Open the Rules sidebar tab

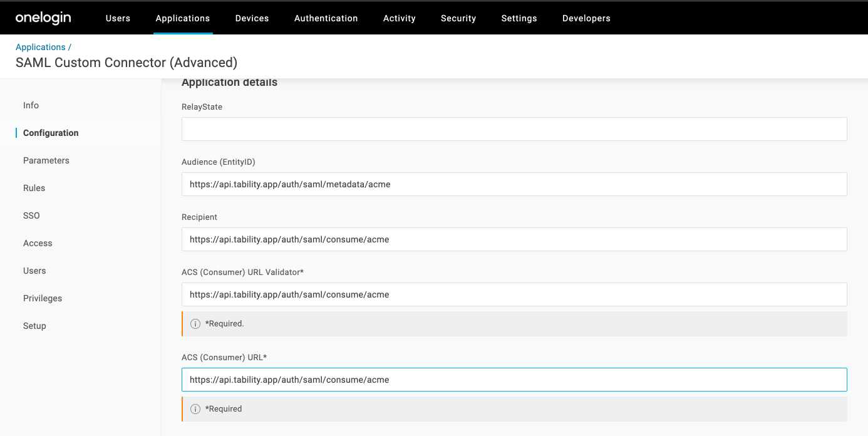34,188
